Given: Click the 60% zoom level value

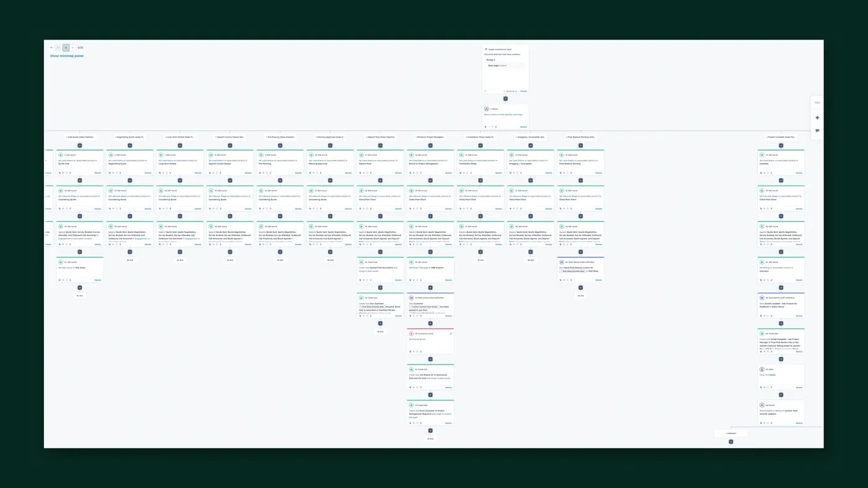Looking at the screenshot, I should (81, 48).
